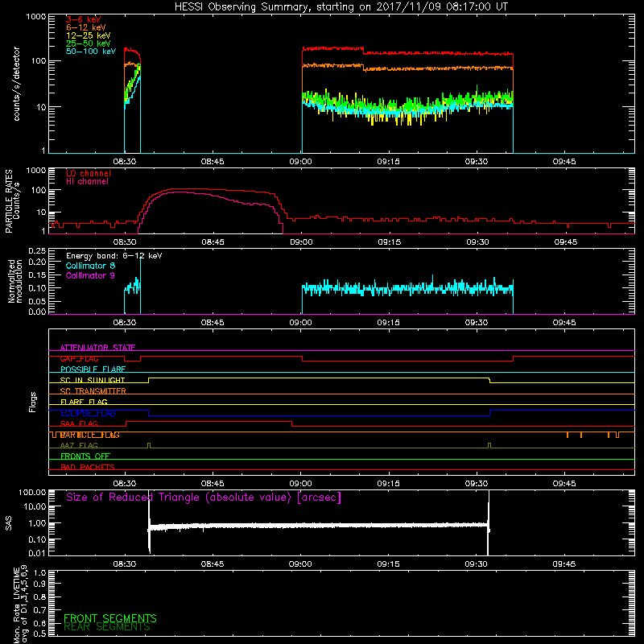Viewport: 644px width, 644px height.
Task: Click "09:00" tick under the modulation panel
Action: pos(300,323)
